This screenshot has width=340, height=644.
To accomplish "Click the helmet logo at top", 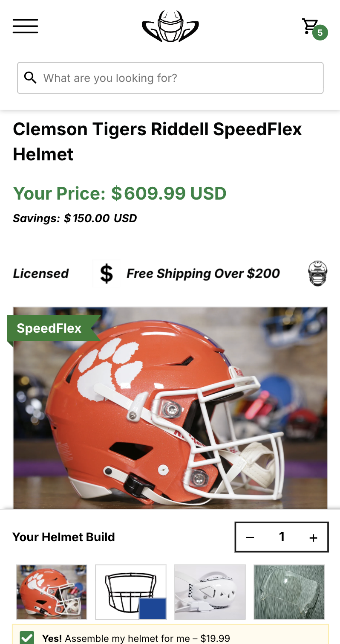I will pyautogui.click(x=170, y=26).
